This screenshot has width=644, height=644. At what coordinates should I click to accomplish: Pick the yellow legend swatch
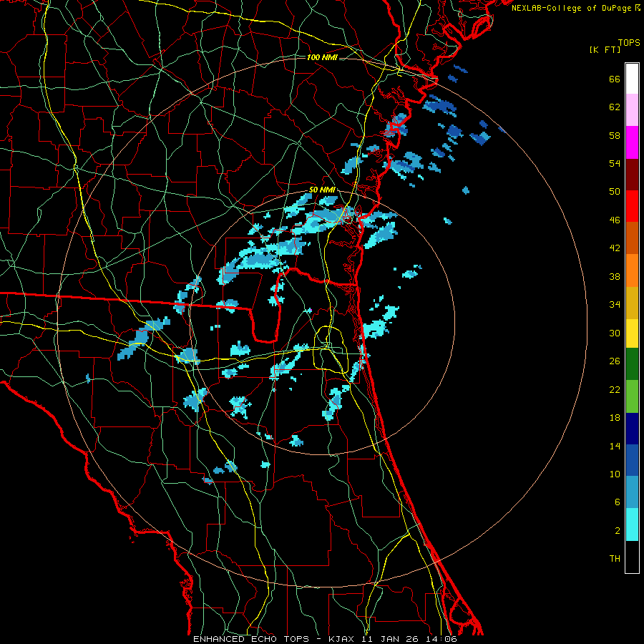pyautogui.click(x=632, y=333)
